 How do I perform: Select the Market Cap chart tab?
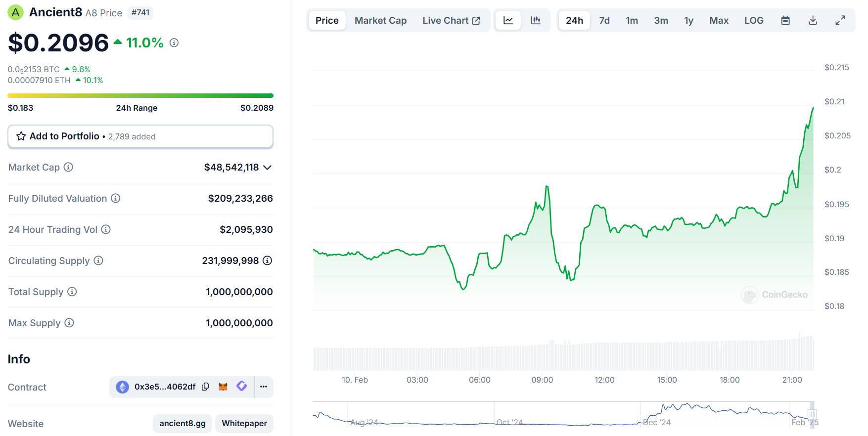381,20
